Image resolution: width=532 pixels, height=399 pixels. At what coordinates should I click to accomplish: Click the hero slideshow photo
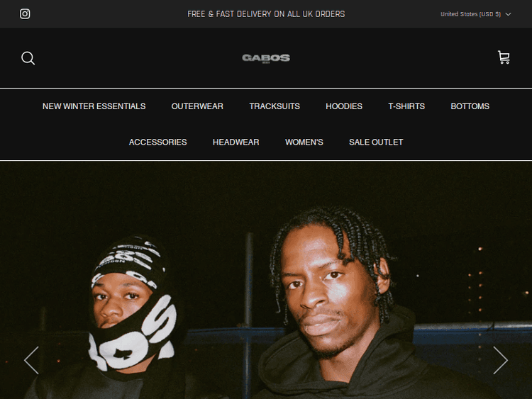266,280
